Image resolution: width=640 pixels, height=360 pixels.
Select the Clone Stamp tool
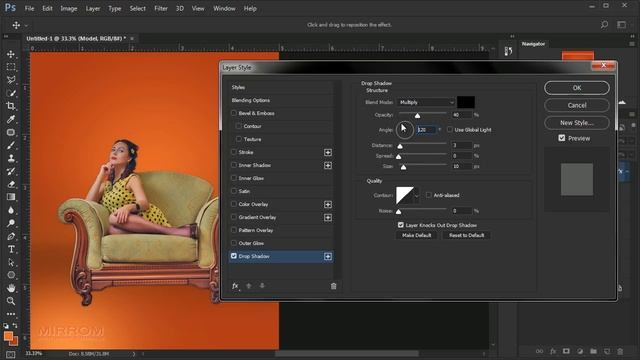(x=11, y=158)
